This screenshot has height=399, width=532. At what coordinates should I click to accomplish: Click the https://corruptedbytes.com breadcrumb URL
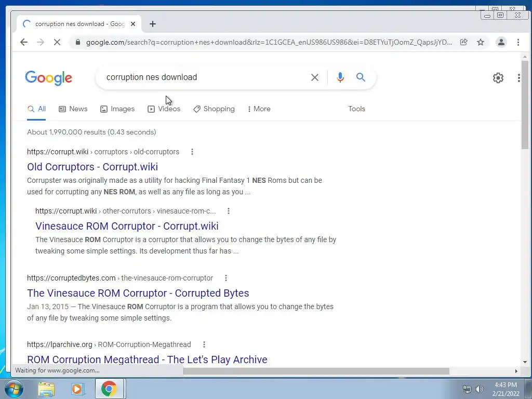click(x=120, y=278)
